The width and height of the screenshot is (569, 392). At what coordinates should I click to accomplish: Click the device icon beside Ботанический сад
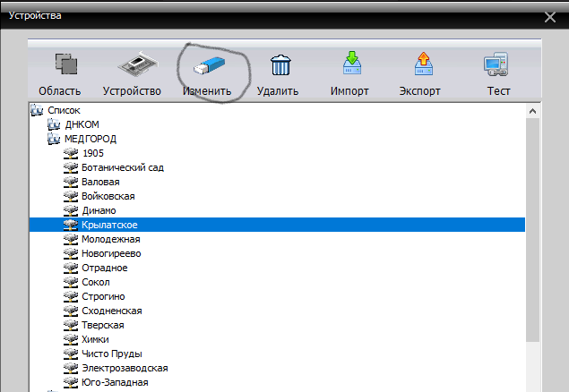click(71, 167)
